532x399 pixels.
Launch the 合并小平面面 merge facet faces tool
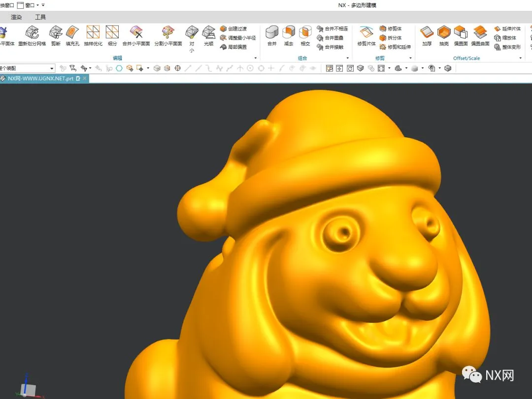136,35
